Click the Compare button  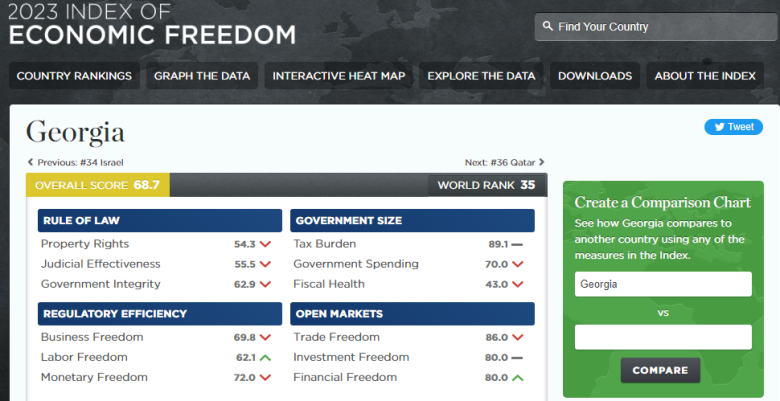point(660,370)
